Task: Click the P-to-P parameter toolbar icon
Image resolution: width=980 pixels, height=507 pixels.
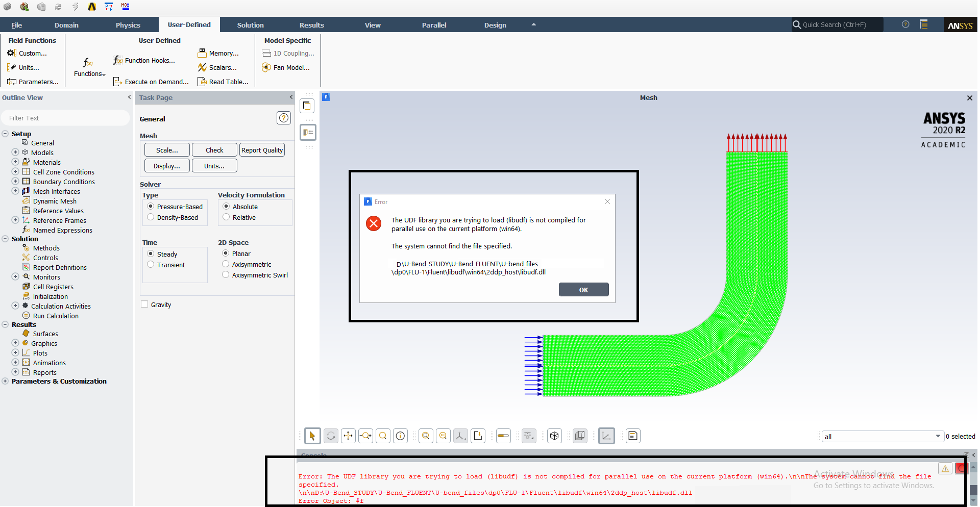Action: (x=109, y=7)
